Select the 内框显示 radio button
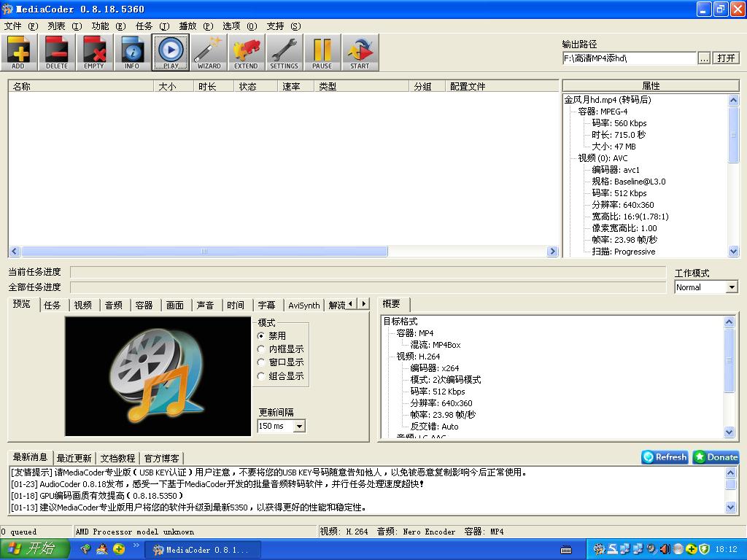This screenshot has height=560, width=747. (261, 349)
